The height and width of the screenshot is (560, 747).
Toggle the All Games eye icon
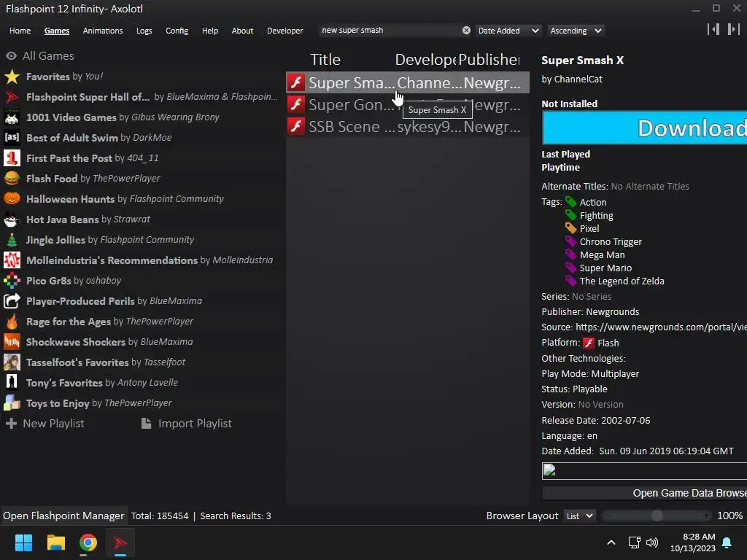pos(11,56)
